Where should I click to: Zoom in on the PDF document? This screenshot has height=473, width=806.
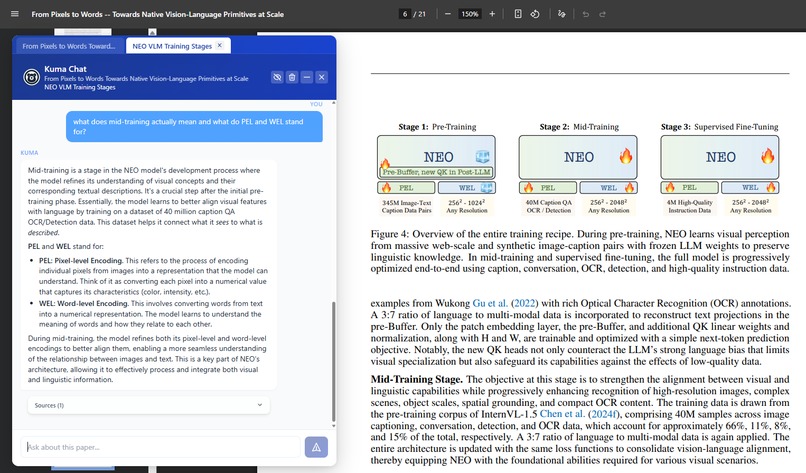[x=492, y=14]
